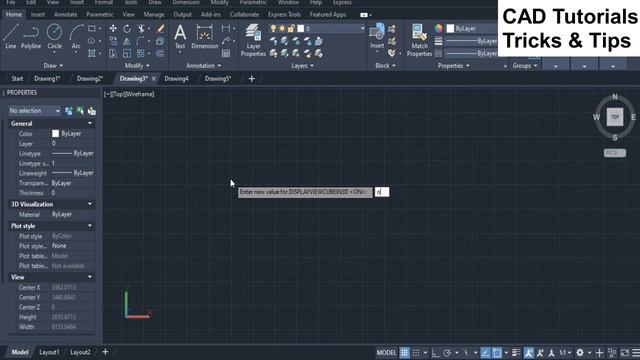Image resolution: width=640 pixels, height=360 pixels.
Task: Select the Array tool
Action: click(x=141, y=53)
